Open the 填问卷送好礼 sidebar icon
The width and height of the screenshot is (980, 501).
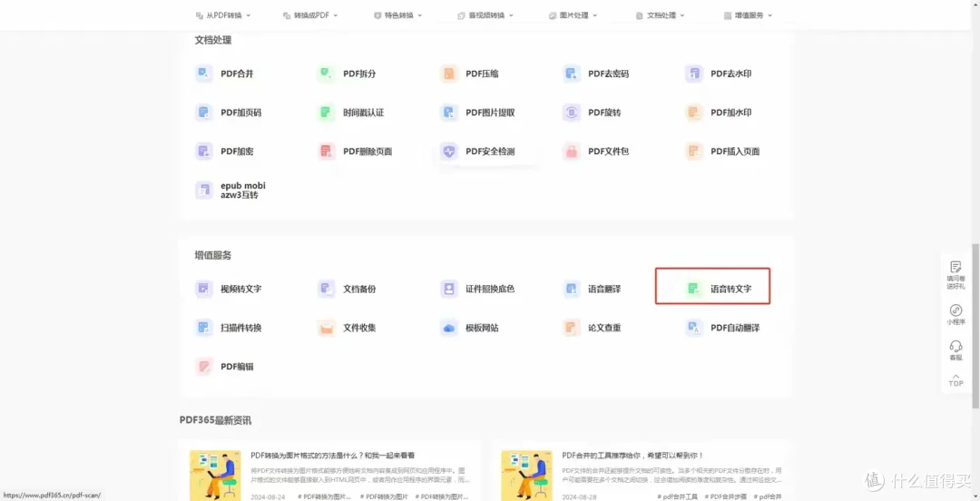tap(955, 267)
